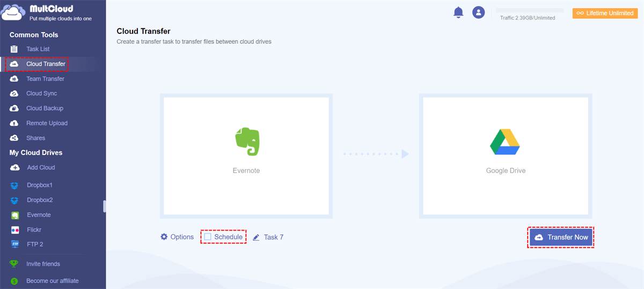644x289 pixels.
Task: Open transfer Options link
Action: (182, 237)
